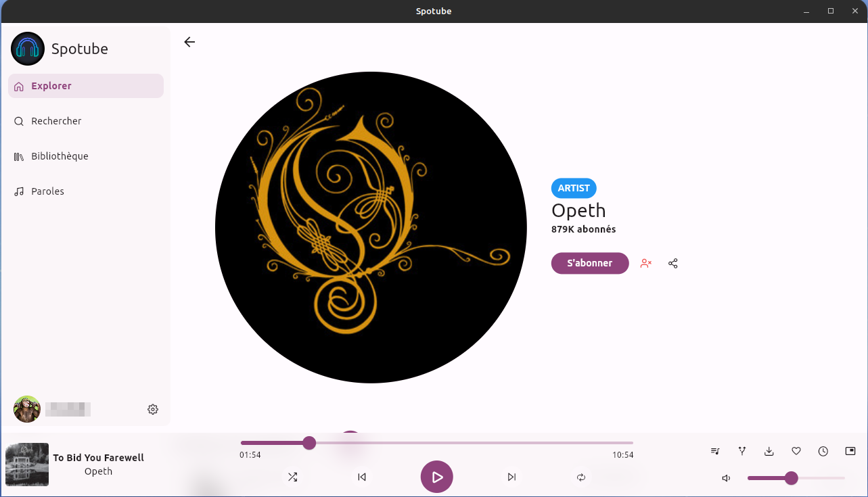Share the Opeth artist page

(673, 263)
